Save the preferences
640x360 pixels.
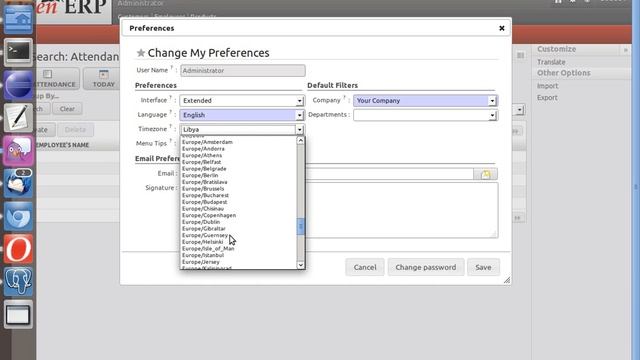pos(483,267)
